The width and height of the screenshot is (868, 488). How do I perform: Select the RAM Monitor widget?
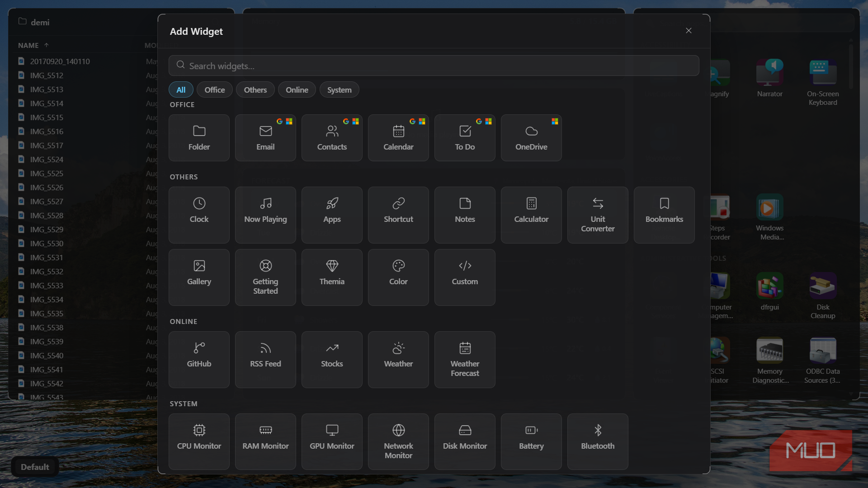[265, 442]
